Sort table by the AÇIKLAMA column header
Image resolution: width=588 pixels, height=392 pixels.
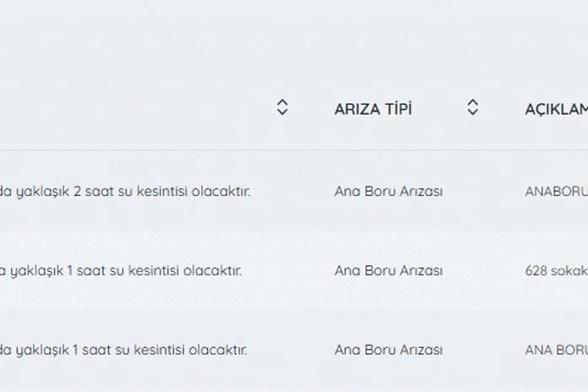(x=557, y=109)
